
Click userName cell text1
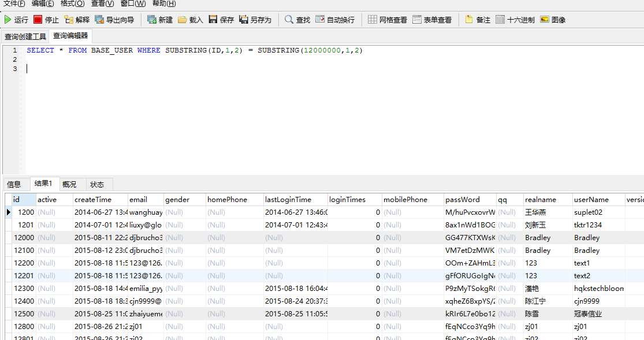tap(599, 263)
